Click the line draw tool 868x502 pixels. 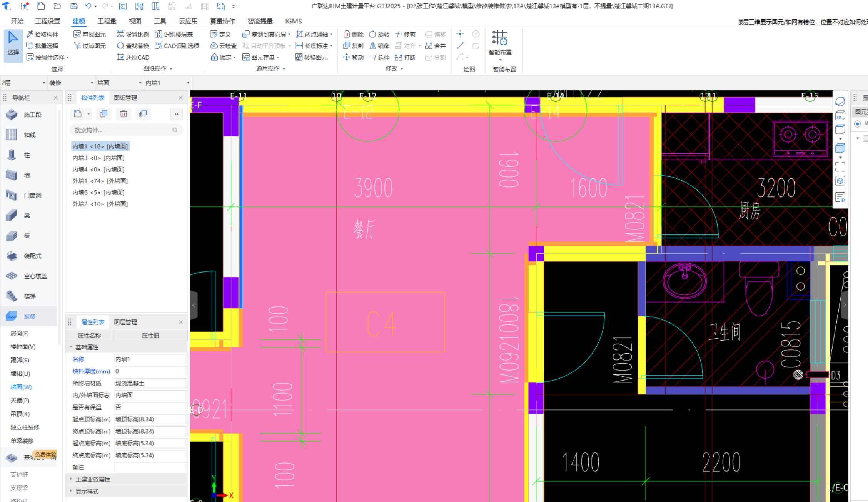coord(460,45)
